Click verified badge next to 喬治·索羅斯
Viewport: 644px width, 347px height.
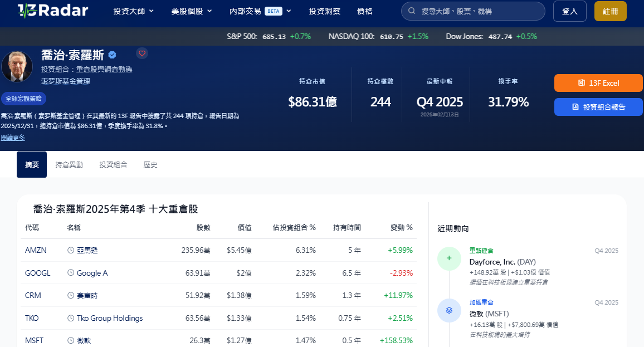(x=112, y=55)
